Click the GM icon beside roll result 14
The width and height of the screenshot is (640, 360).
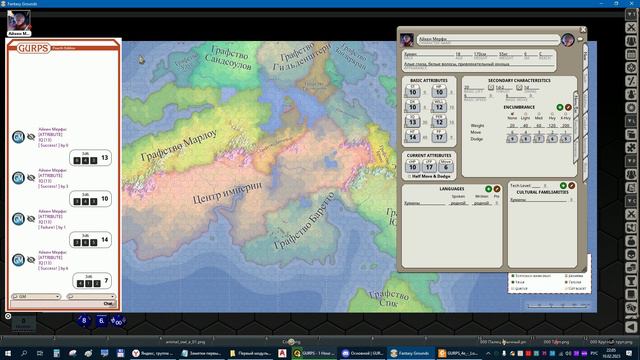pyautogui.click(x=18, y=219)
